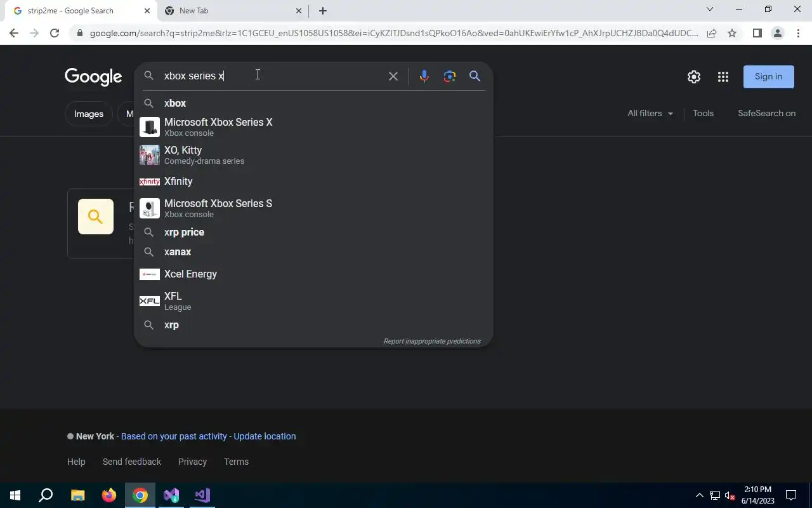Go back to the previous page
The width and height of the screenshot is (812, 508).
coord(14,33)
